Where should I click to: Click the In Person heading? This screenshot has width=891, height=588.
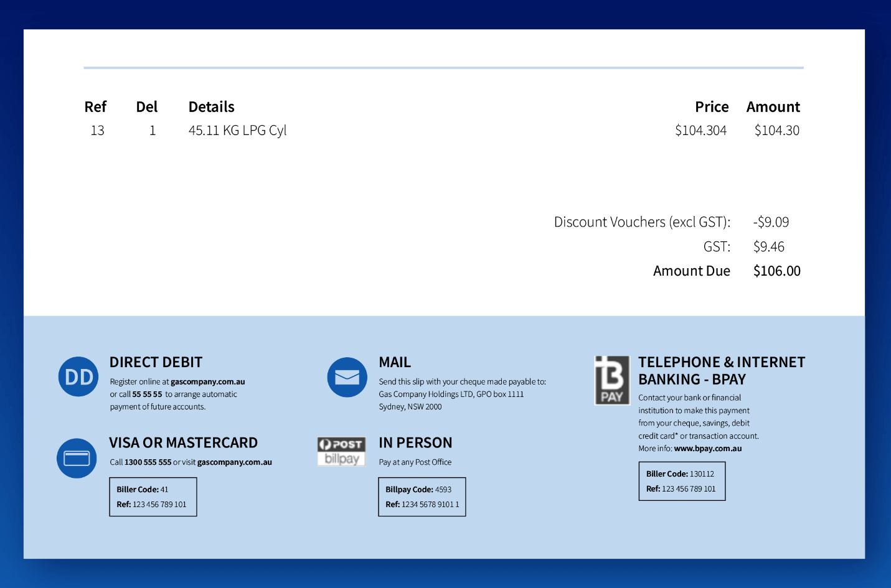(x=415, y=443)
